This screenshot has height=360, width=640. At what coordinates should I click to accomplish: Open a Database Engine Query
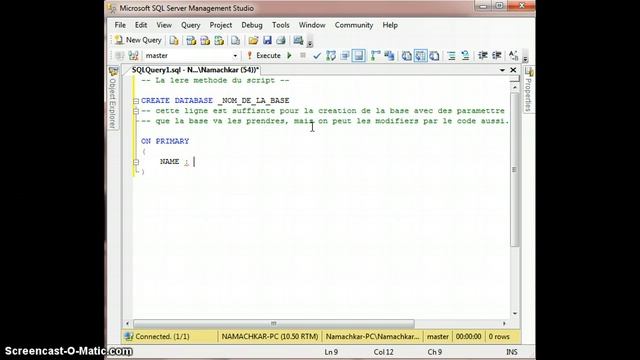point(174,40)
